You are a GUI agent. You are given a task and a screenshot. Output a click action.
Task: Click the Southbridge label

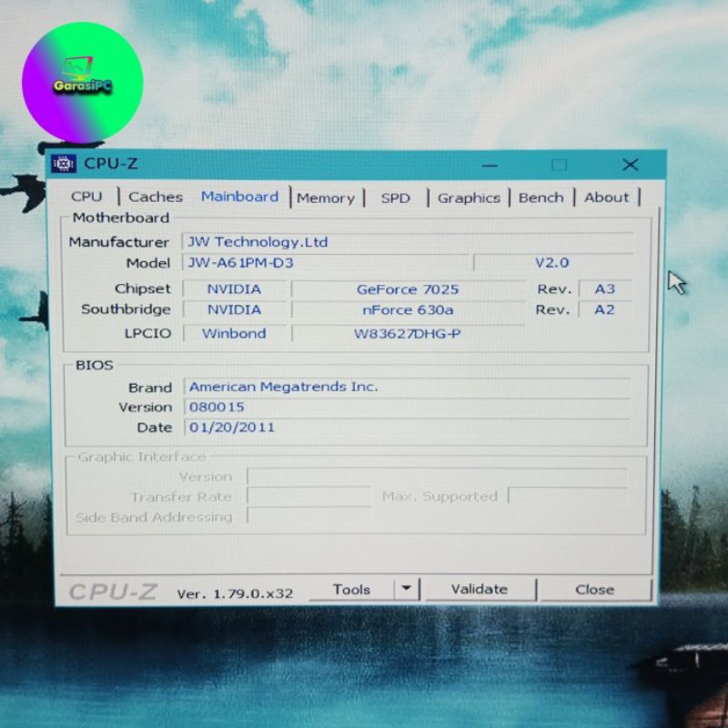click(126, 309)
